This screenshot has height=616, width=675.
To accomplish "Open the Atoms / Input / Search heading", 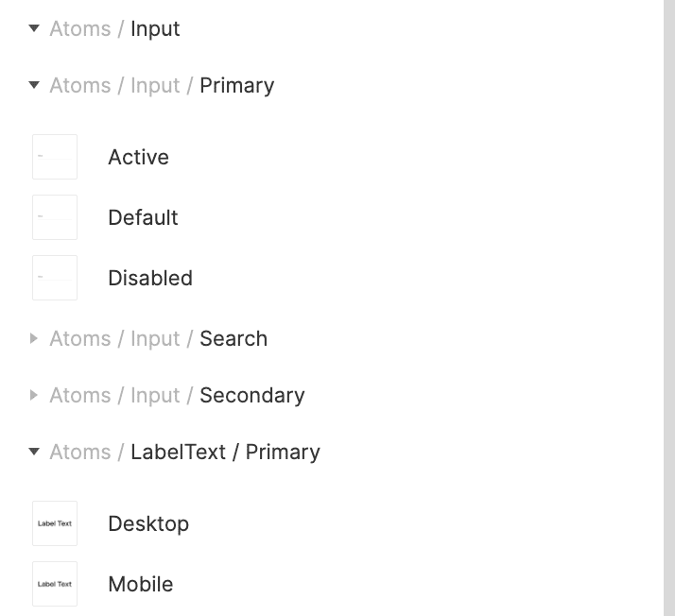I will coord(158,338).
